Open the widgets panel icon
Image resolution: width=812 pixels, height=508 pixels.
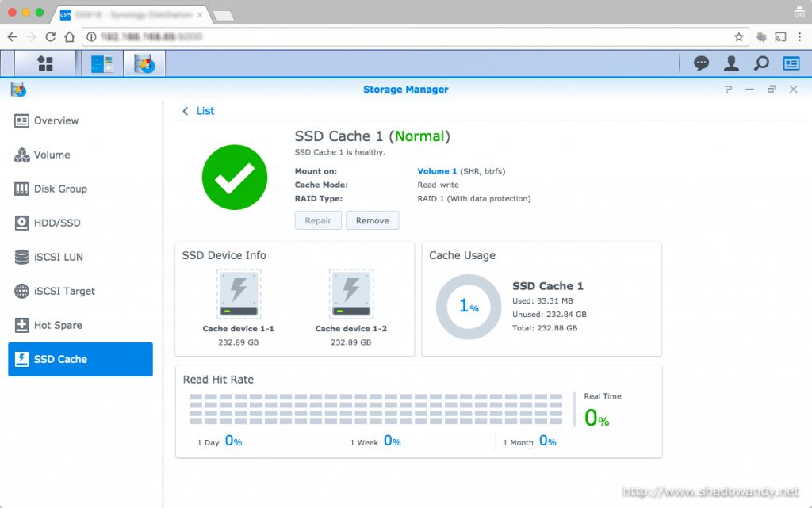(791, 64)
